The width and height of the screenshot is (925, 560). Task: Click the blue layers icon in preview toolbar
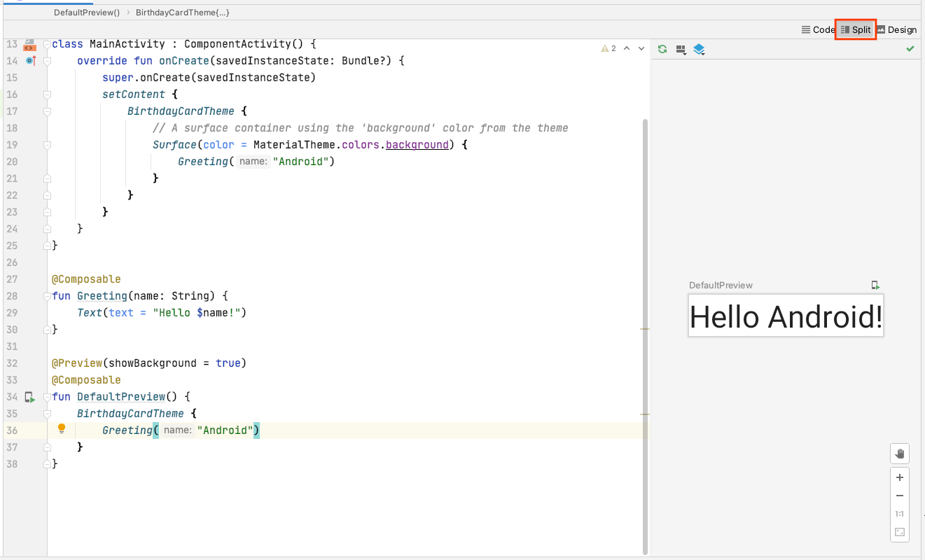tap(699, 50)
